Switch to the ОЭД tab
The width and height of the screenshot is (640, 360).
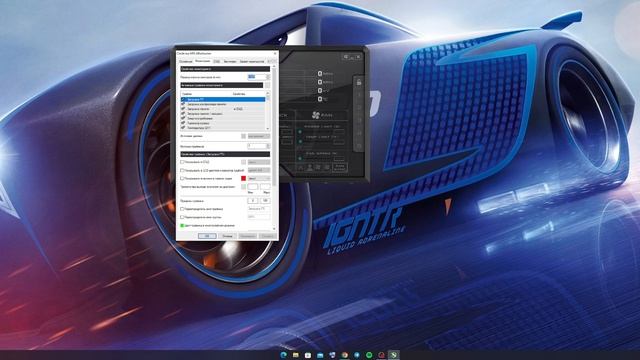[x=217, y=61]
